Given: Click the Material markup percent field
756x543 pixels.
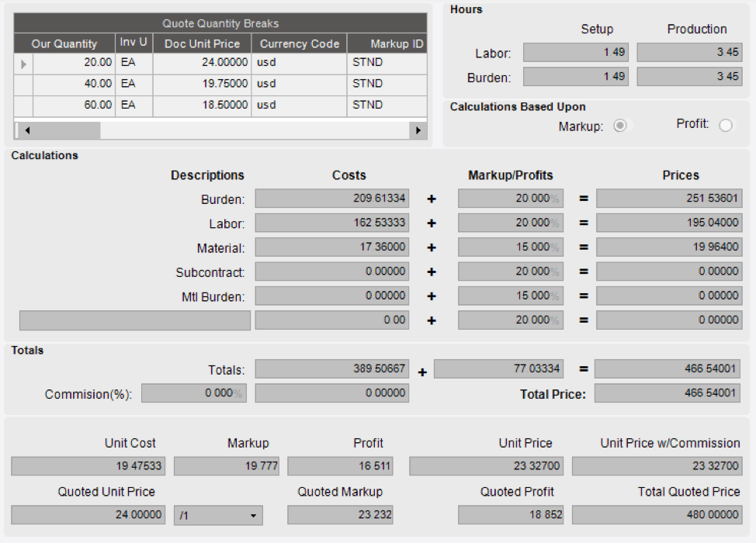Looking at the screenshot, I should 510,248.
